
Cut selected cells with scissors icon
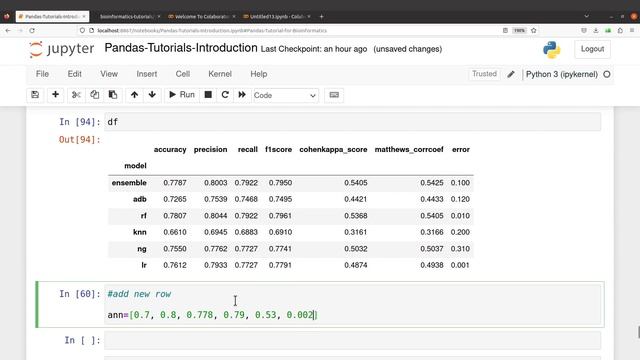[76, 95]
